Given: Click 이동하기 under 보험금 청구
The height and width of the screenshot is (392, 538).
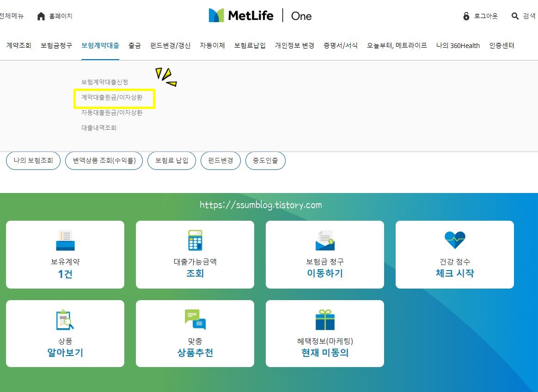Looking at the screenshot, I should pos(325,273).
